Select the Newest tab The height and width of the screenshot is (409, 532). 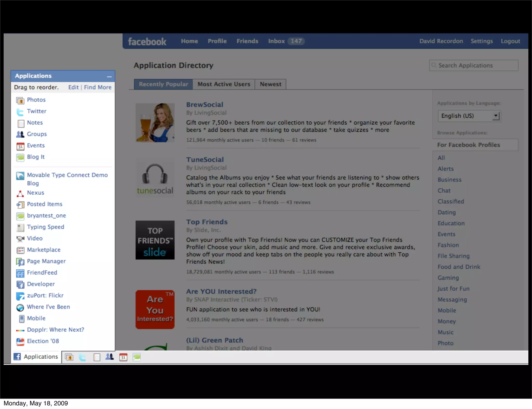(x=270, y=84)
